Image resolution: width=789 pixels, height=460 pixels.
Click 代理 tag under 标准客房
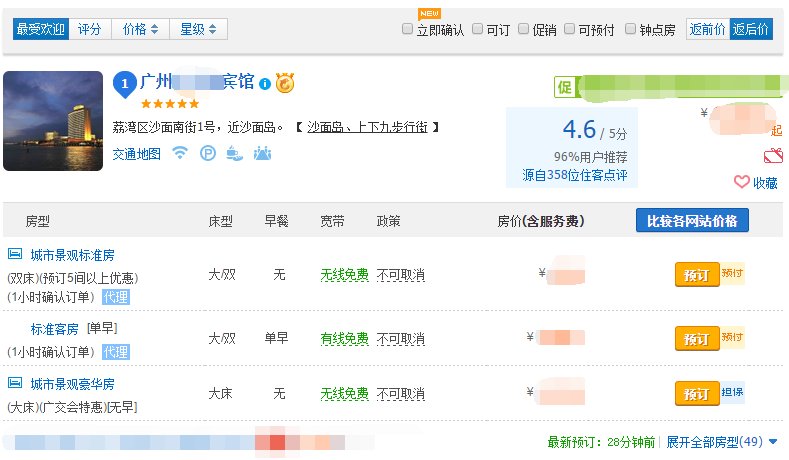116,352
